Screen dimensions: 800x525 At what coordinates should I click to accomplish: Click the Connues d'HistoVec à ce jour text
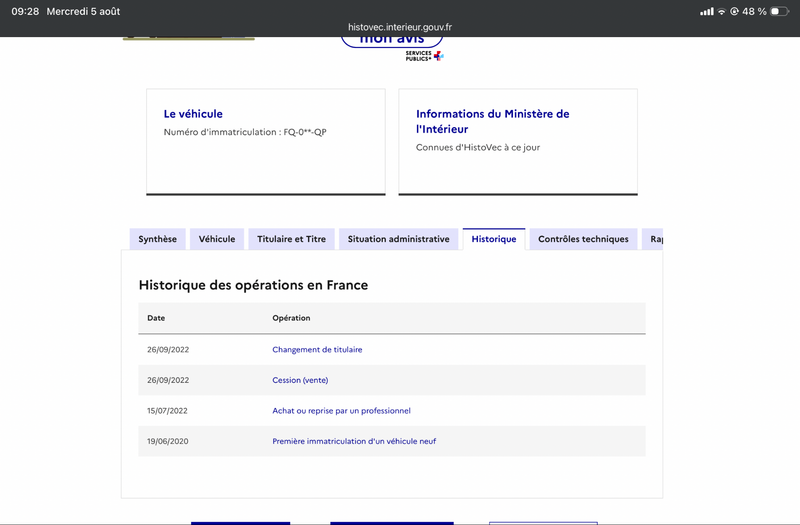[478, 147]
